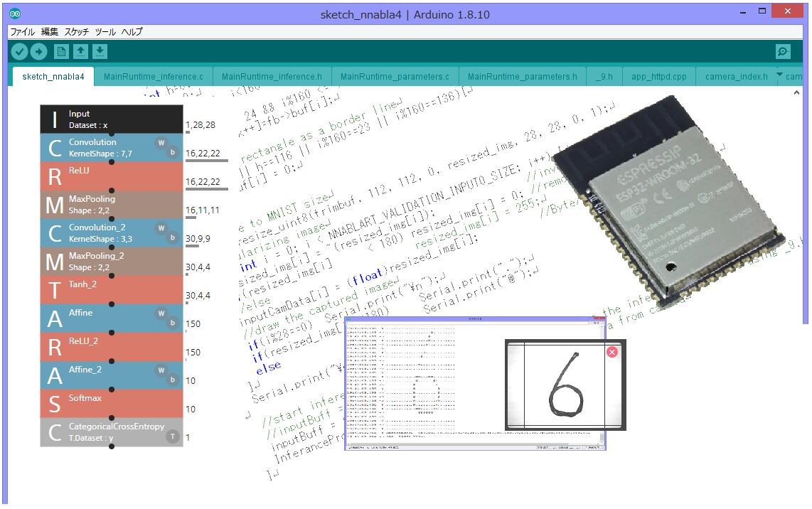Open the Serial Monitor magnifier icon
Image resolution: width=812 pixels, height=509 pixels.
[x=783, y=51]
